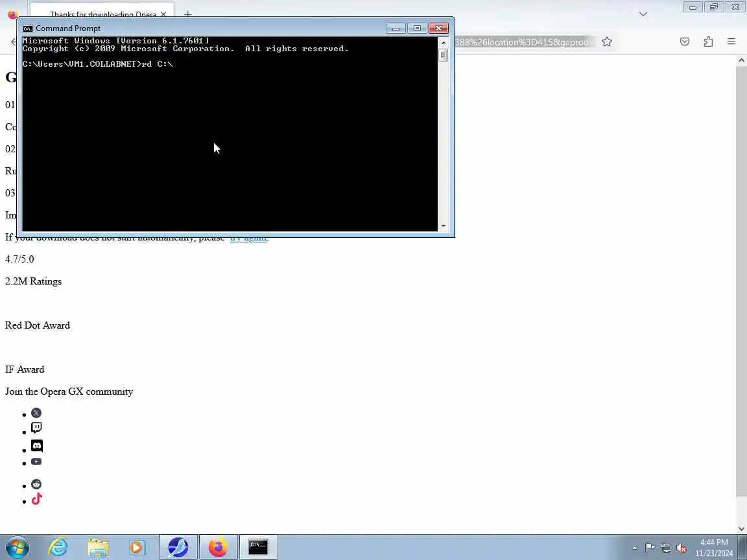747x560 pixels.
Task: Show hidden system tray icons
Action: (635, 548)
